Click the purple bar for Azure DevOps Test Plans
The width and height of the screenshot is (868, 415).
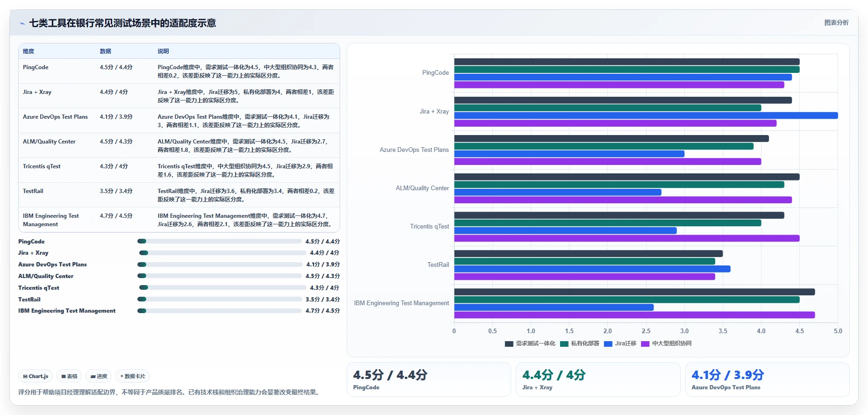click(607, 162)
